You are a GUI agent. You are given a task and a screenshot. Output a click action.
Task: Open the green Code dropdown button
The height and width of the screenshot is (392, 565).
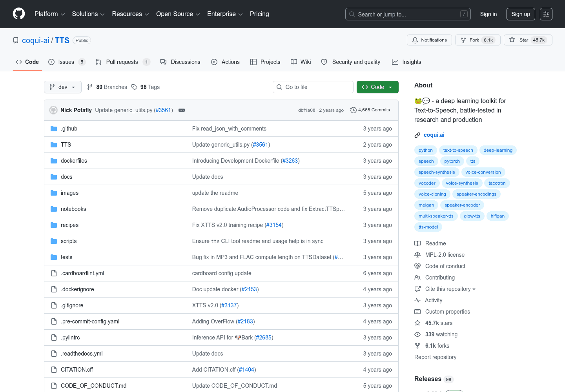point(377,87)
